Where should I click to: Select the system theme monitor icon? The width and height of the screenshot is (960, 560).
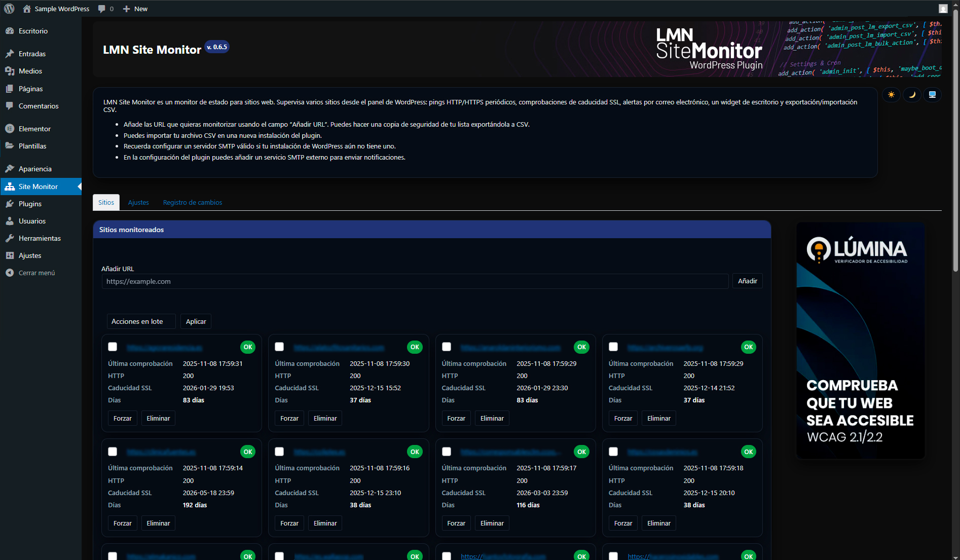[x=932, y=95]
